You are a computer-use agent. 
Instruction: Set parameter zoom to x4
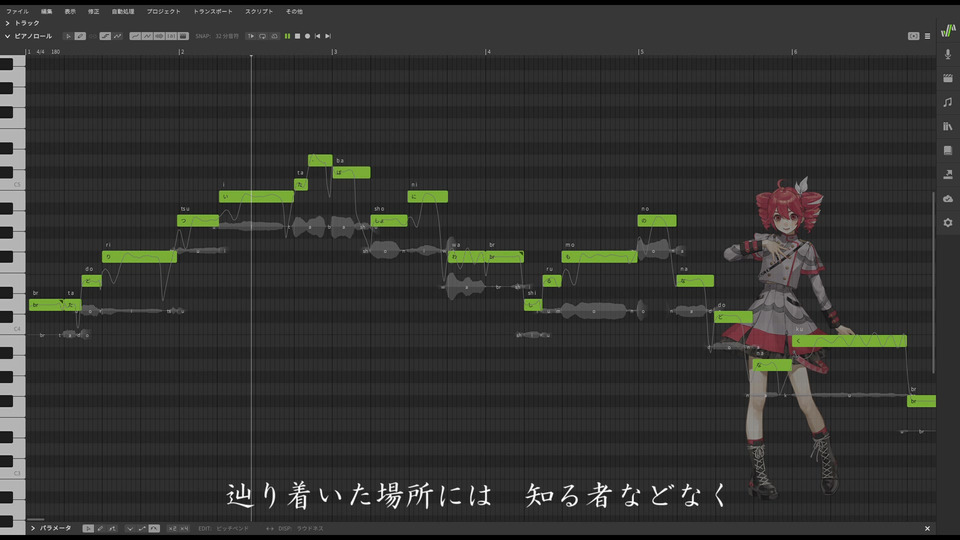tap(184, 528)
